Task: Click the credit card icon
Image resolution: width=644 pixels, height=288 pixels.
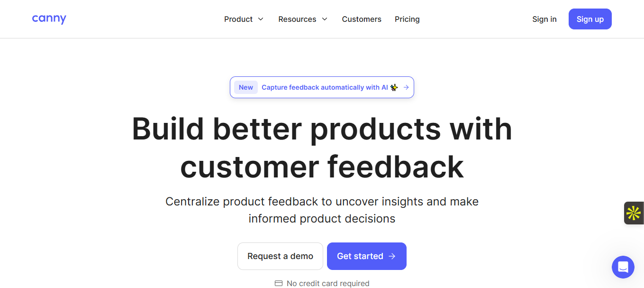Action: coord(279,283)
